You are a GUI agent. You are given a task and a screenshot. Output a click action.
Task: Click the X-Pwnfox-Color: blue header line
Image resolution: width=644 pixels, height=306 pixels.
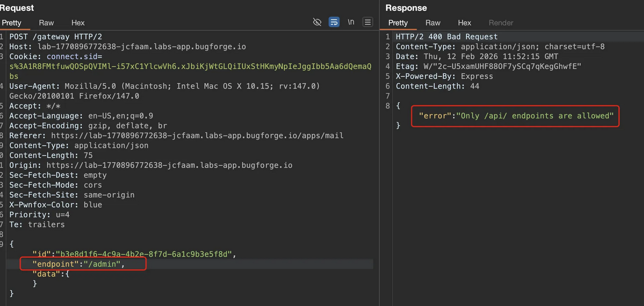point(56,205)
